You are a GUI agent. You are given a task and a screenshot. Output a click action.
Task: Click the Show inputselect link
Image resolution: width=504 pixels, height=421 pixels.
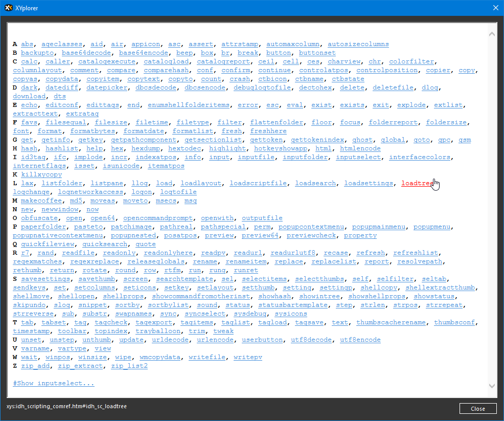pyautogui.click(x=53, y=383)
